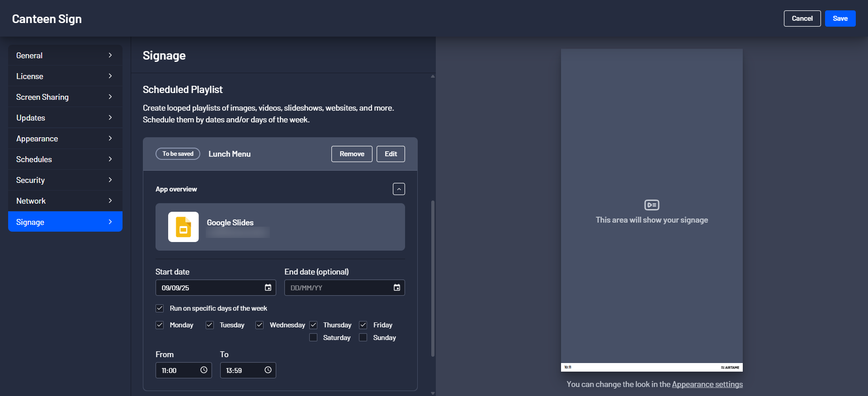
Task: Click the Signage panel vertical scrollbar
Action: click(433, 278)
